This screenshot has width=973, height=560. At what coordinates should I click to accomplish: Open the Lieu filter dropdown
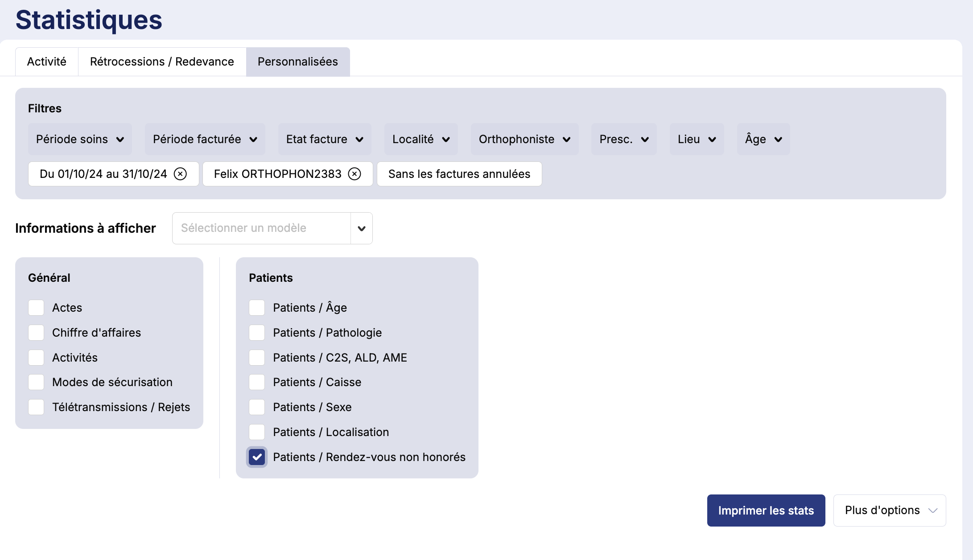(x=697, y=139)
